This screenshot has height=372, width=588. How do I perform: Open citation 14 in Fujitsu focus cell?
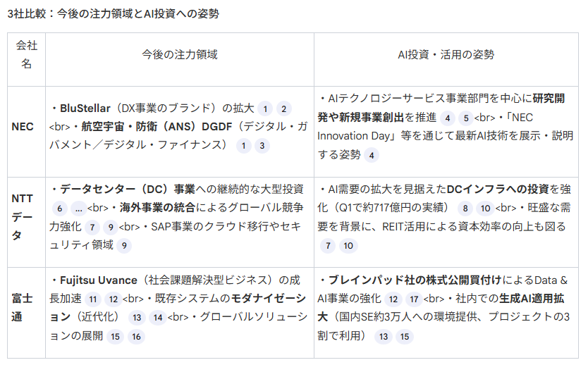click(x=158, y=318)
